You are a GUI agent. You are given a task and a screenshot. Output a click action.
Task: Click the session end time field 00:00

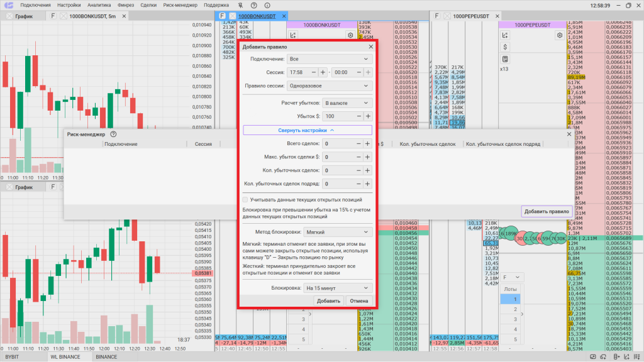tap(343, 72)
